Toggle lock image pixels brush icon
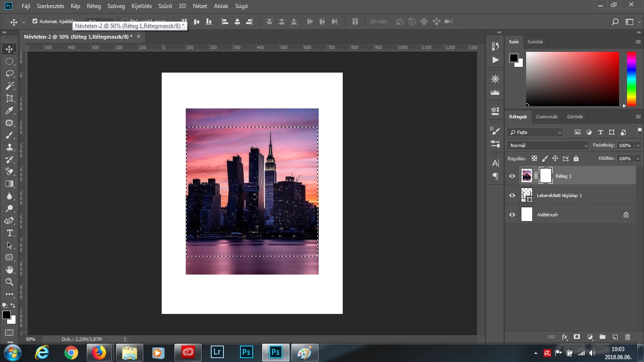This screenshot has height=362, width=644. 545,159
